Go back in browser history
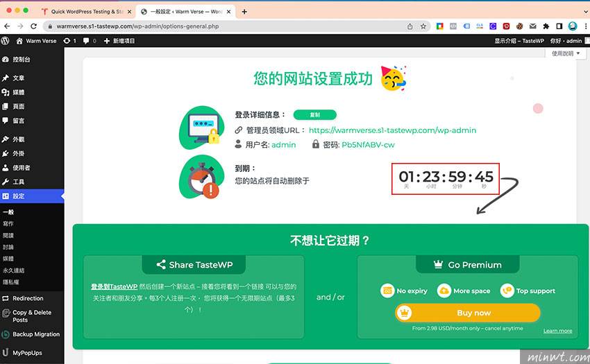 tap(7, 26)
